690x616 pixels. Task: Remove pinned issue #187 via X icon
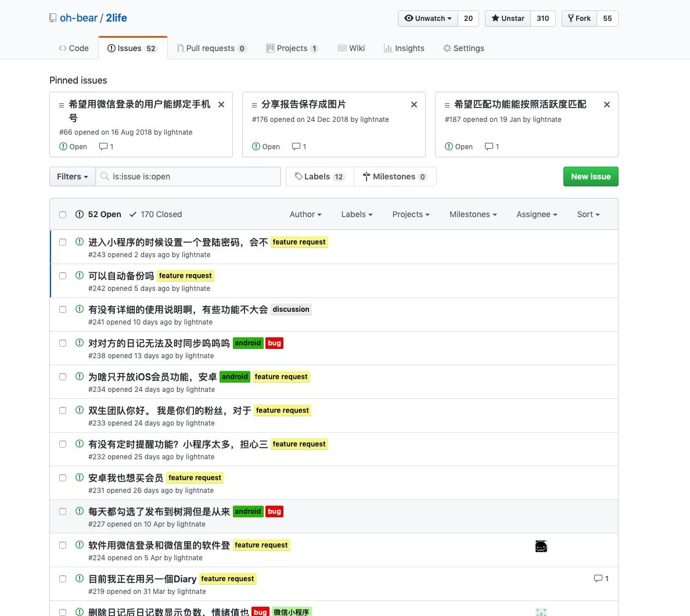607,105
